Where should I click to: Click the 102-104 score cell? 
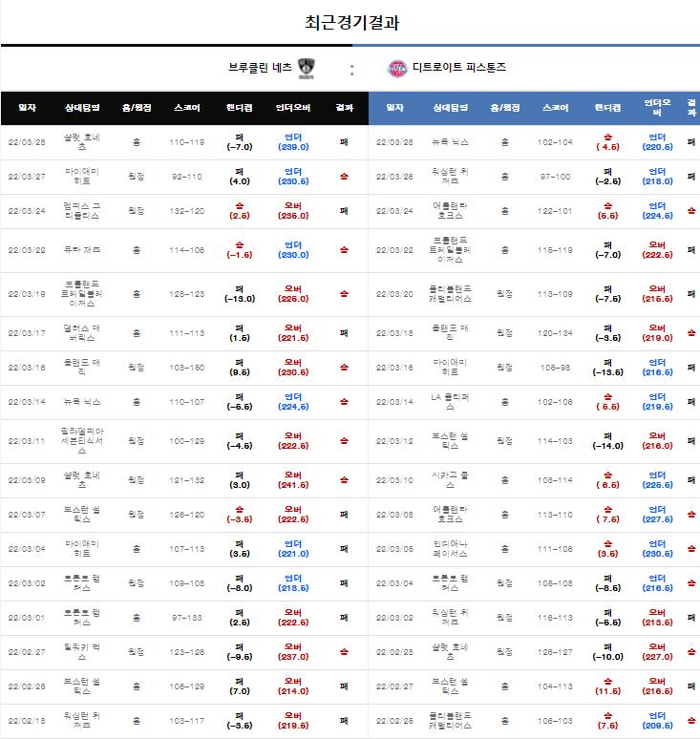(x=555, y=142)
